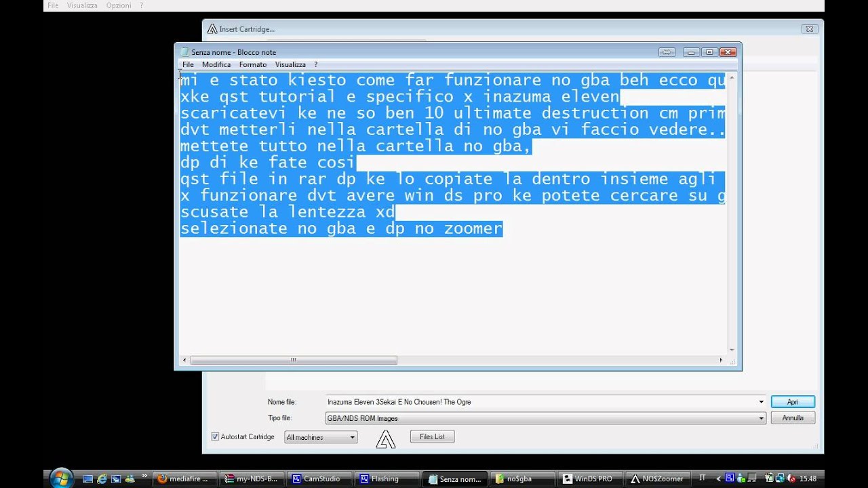The width and height of the screenshot is (868, 488).
Task: Switch to the CamStudio taskbar button
Action: tap(317, 479)
